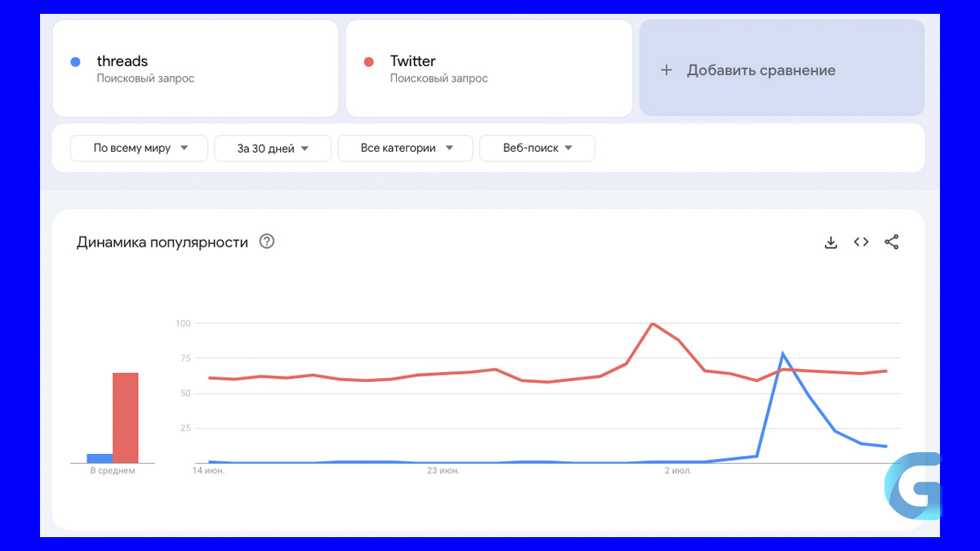Expand the За 30 дней period dropdown
The image size is (980, 551).
click(x=273, y=149)
